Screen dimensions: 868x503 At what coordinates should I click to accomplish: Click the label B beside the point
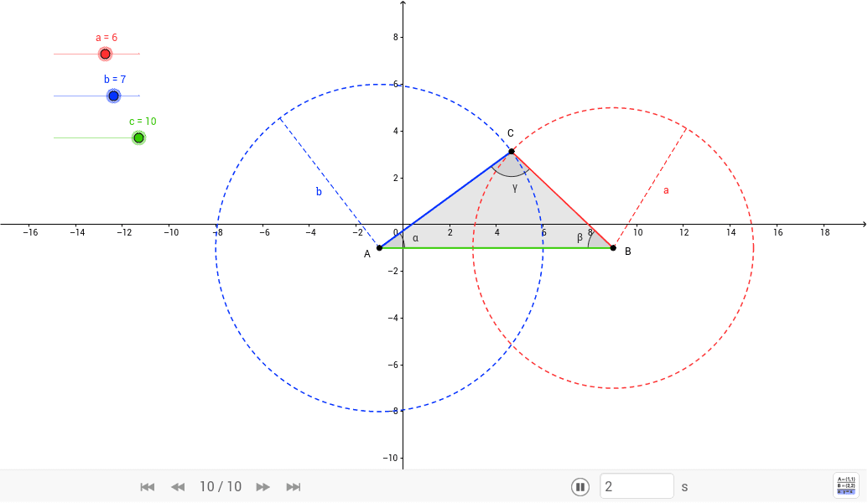[628, 251]
